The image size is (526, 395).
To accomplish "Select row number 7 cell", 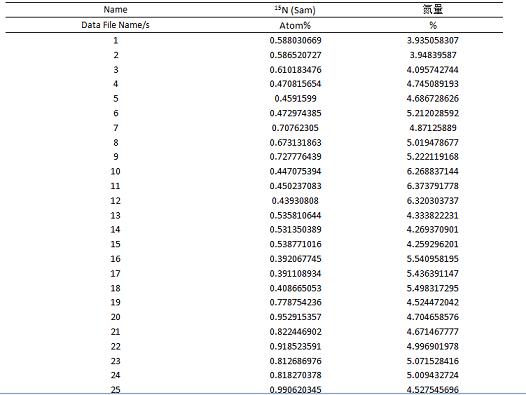I will click(x=116, y=128).
